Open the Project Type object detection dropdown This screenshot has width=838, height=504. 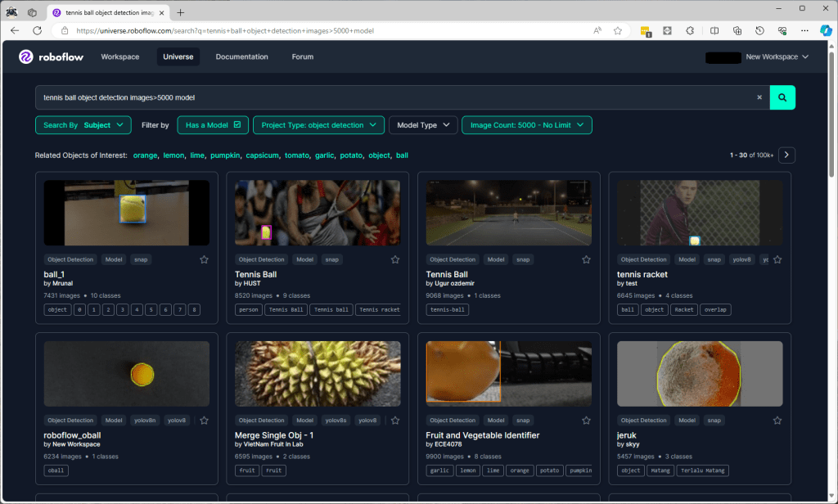(x=318, y=125)
